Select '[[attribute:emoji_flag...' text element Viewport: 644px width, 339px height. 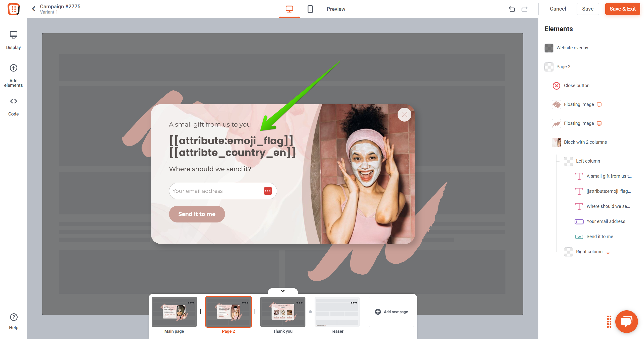coord(603,191)
